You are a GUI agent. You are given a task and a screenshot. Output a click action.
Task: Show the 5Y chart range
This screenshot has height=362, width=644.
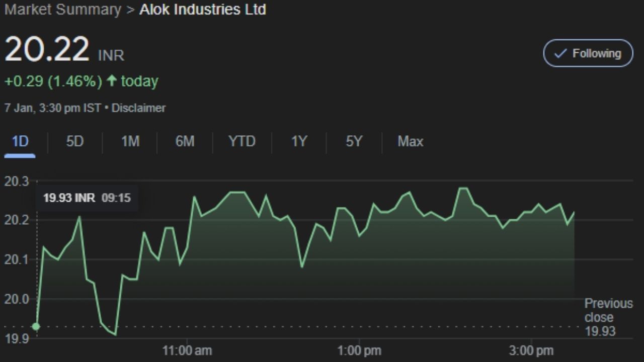coord(354,142)
